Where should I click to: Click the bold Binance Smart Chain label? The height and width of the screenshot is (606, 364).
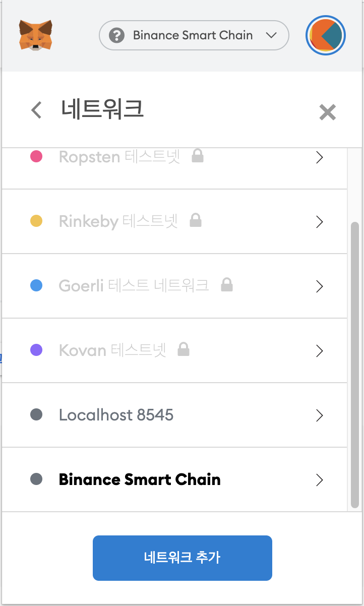140,479
